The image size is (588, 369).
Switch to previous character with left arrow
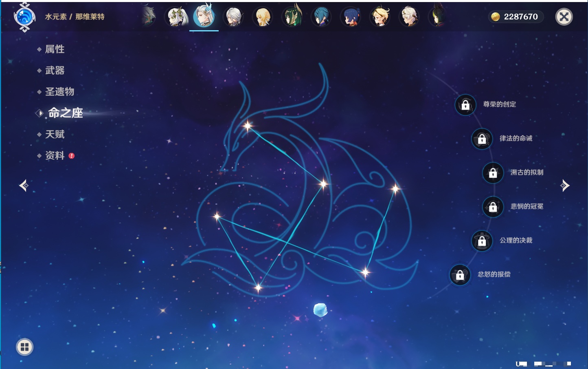[24, 186]
